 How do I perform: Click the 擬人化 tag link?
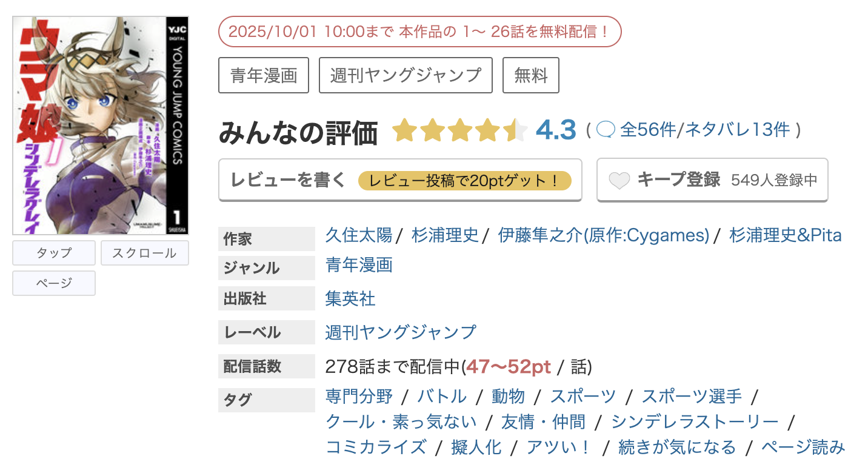pos(476,448)
